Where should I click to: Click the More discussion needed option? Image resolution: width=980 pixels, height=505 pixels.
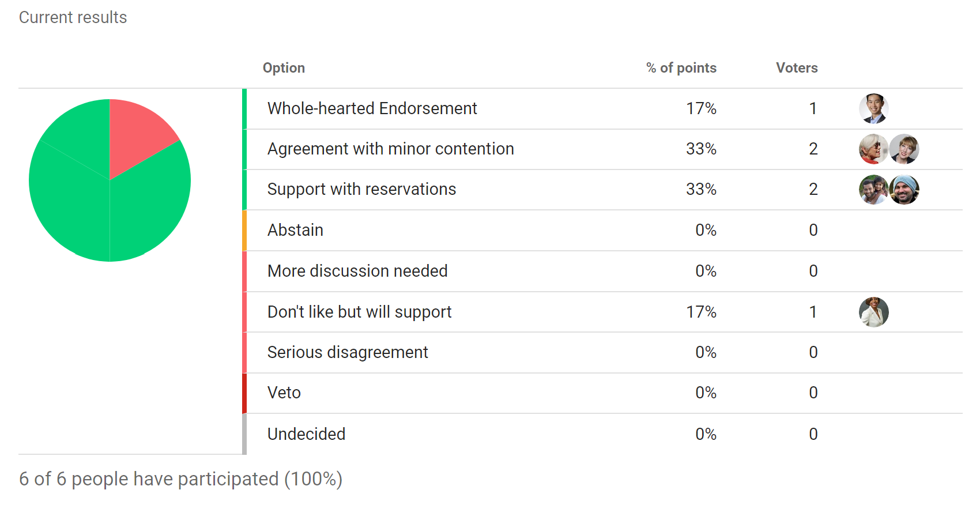coord(357,271)
